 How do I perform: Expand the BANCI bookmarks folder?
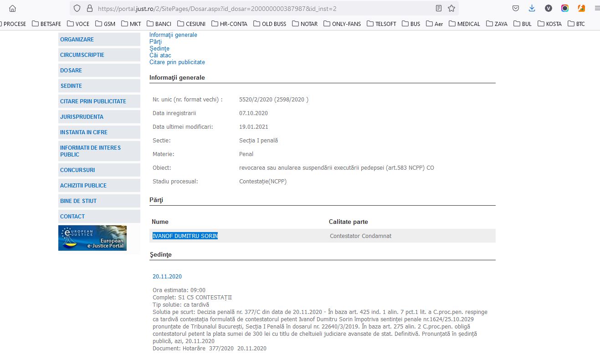click(159, 24)
